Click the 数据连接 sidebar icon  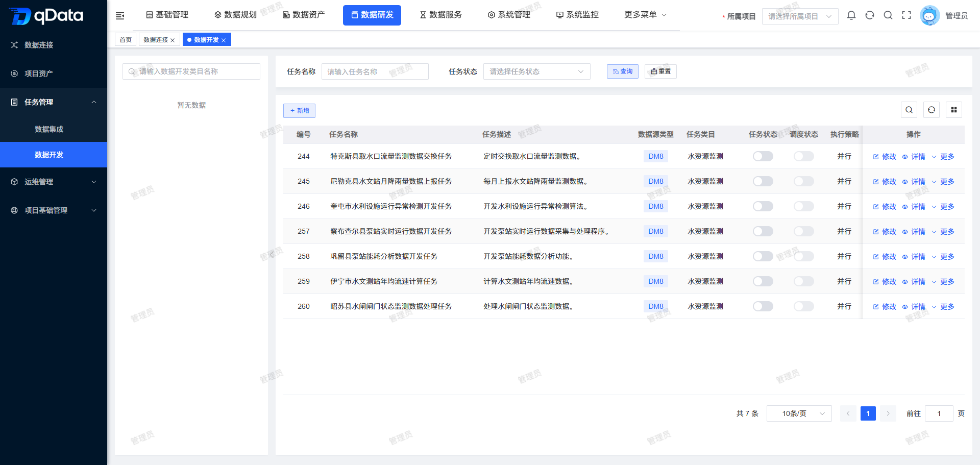[14, 45]
